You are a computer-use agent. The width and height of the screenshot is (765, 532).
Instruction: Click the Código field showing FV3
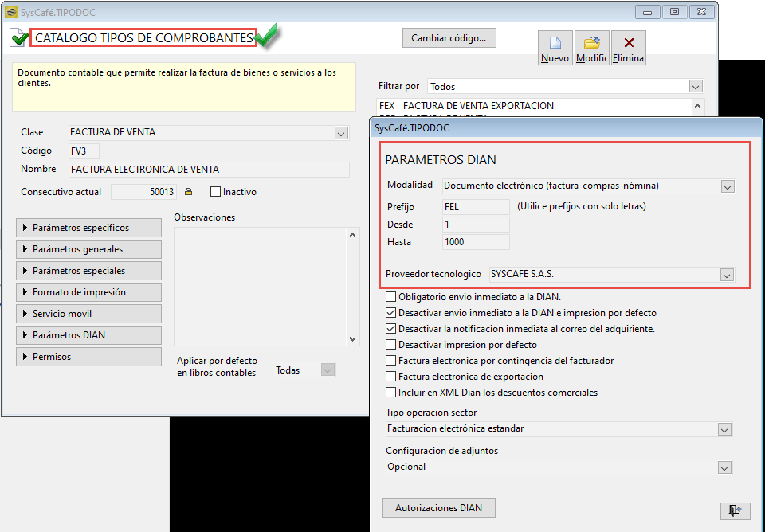(x=84, y=151)
